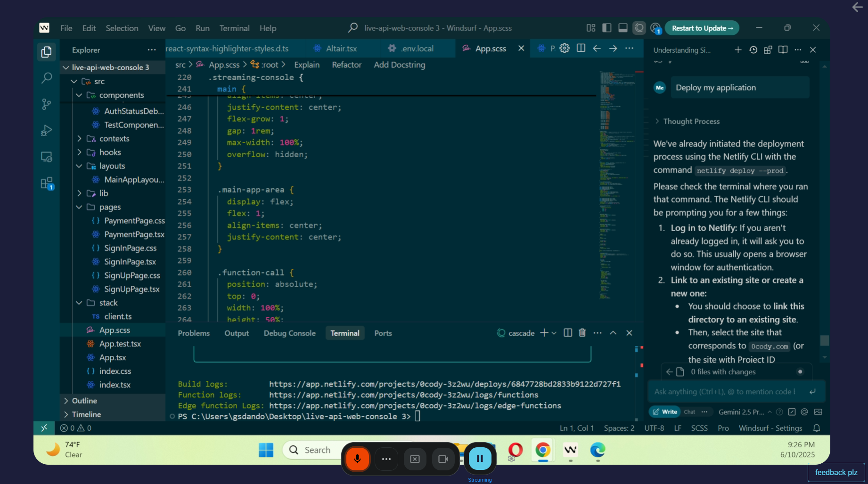868x484 pixels.
Task: Switch Cascade to Chat mode
Action: point(689,412)
